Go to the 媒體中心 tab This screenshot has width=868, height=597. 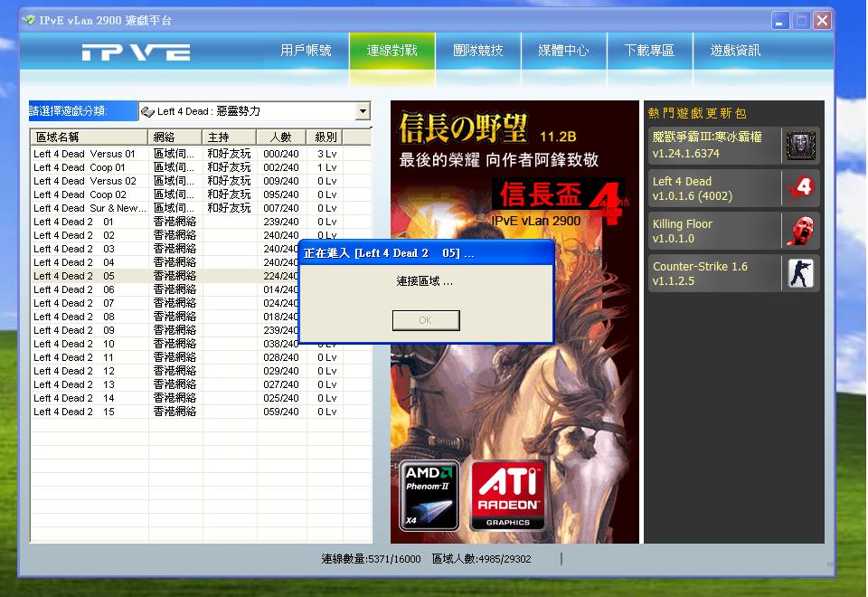pyautogui.click(x=563, y=51)
